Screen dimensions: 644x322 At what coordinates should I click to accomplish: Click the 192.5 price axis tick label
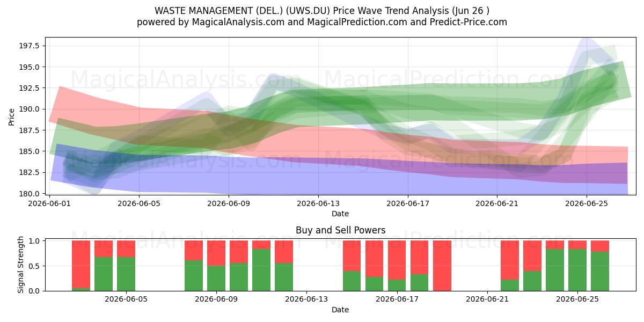pos(30,88)
